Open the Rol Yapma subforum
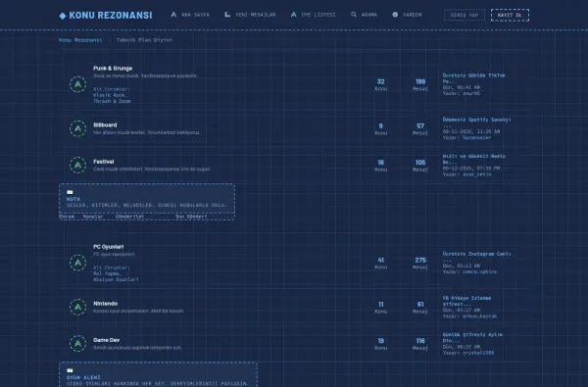This screenshot has width=588, height=387. [107, 273]
